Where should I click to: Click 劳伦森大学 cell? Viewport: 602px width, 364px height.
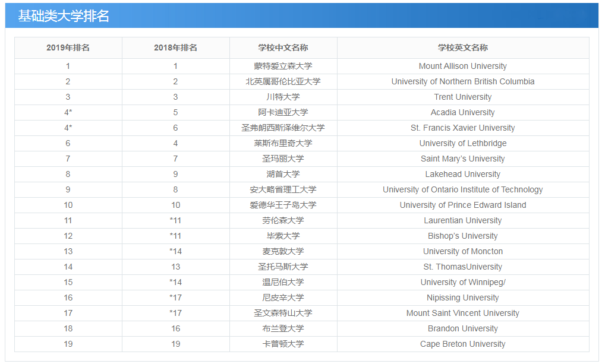[283, 220]
